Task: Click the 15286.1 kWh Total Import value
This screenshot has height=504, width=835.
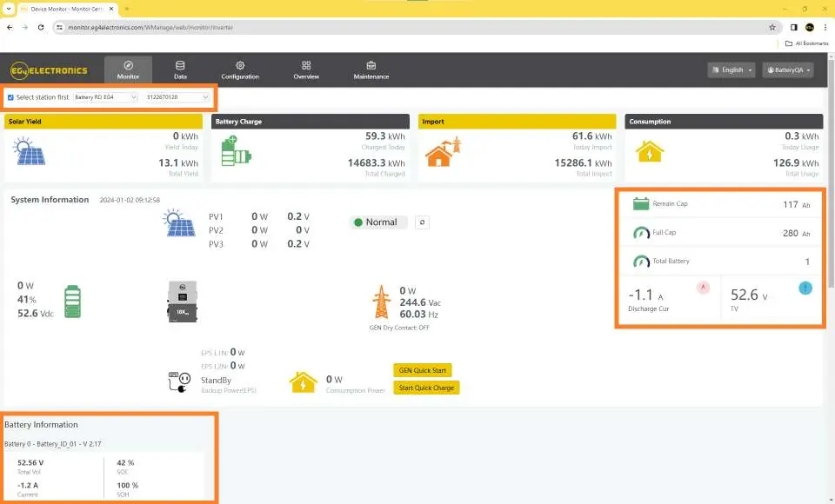Action: pyautogui.click(x=583, y=162)
